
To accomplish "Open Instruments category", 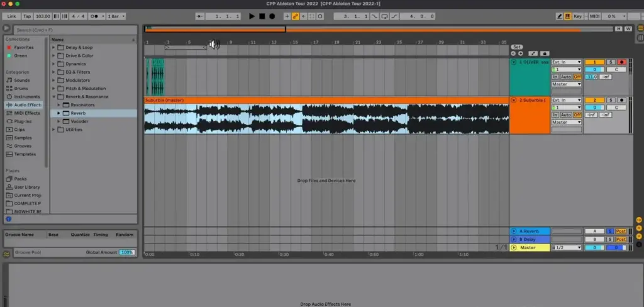I will pyautogui.click(x=27, y=97).
